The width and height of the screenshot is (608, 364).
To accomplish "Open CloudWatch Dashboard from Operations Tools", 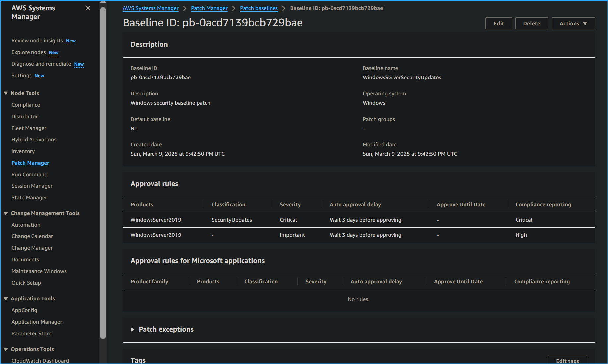I will click(40, 360).
